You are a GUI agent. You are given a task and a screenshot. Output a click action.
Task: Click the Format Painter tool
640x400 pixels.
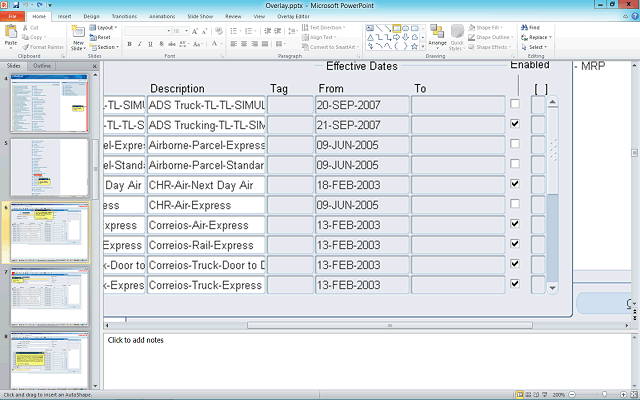point(38,47)
